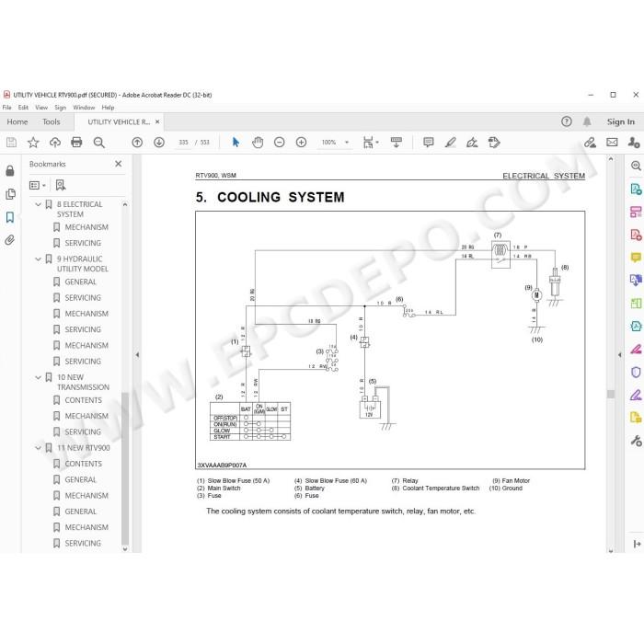The image size is (644, 644).
Task: Open the Comment tool in right pane
Action: click(636, 258)
